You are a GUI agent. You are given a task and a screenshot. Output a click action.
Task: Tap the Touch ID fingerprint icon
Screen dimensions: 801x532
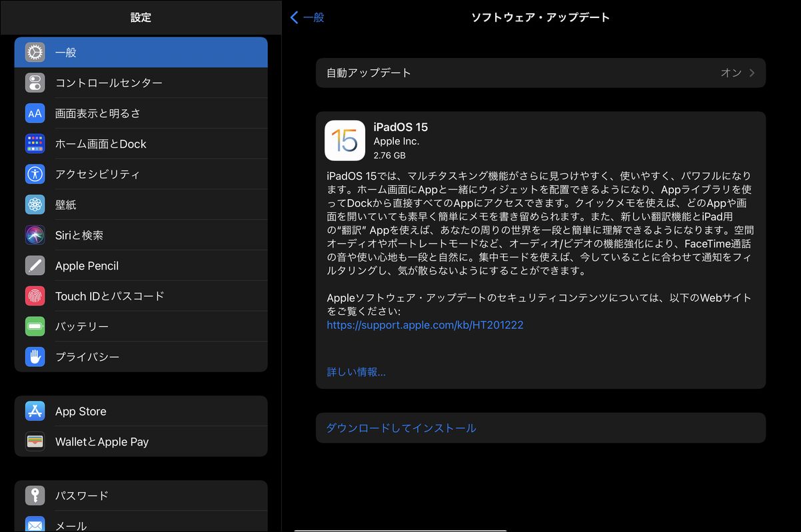pyautogui.click(x=35, y=296)
